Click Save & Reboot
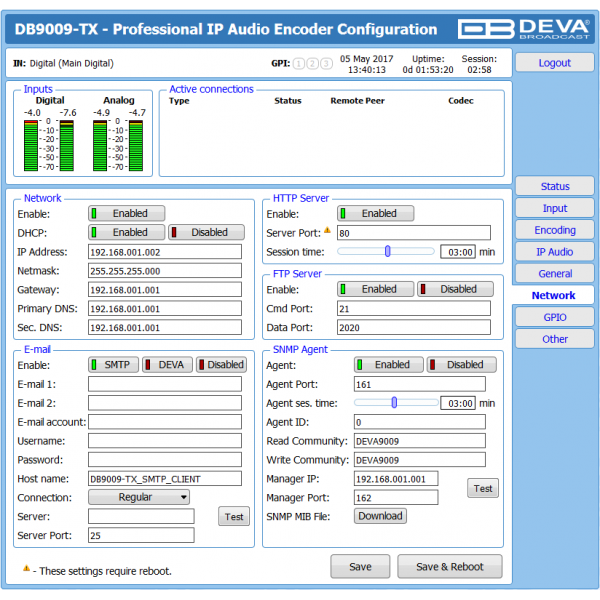Screen dimensions: 600x600 (450, 566)
